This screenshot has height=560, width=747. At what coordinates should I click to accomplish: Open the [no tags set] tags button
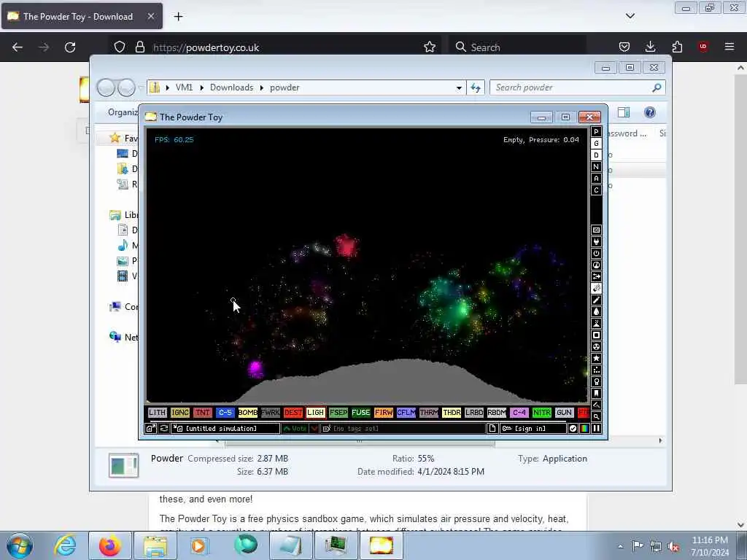point(403,429)
